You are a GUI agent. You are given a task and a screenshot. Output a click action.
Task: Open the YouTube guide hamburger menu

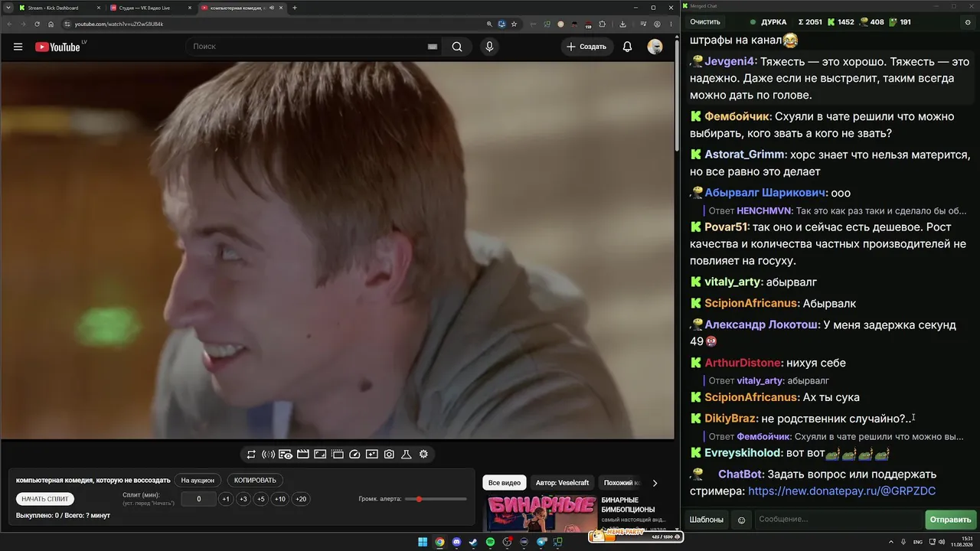(x=18, y=47)
